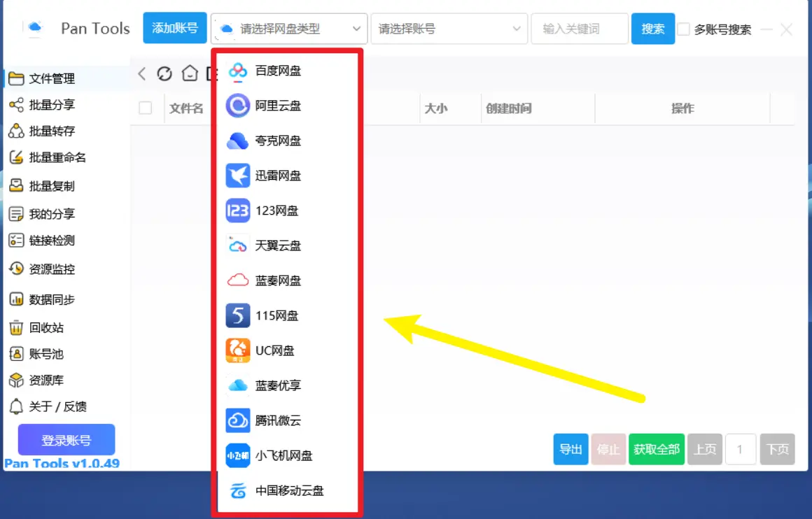
Task: Click the refresh icon in the toolbar
Action: [164, 73]
